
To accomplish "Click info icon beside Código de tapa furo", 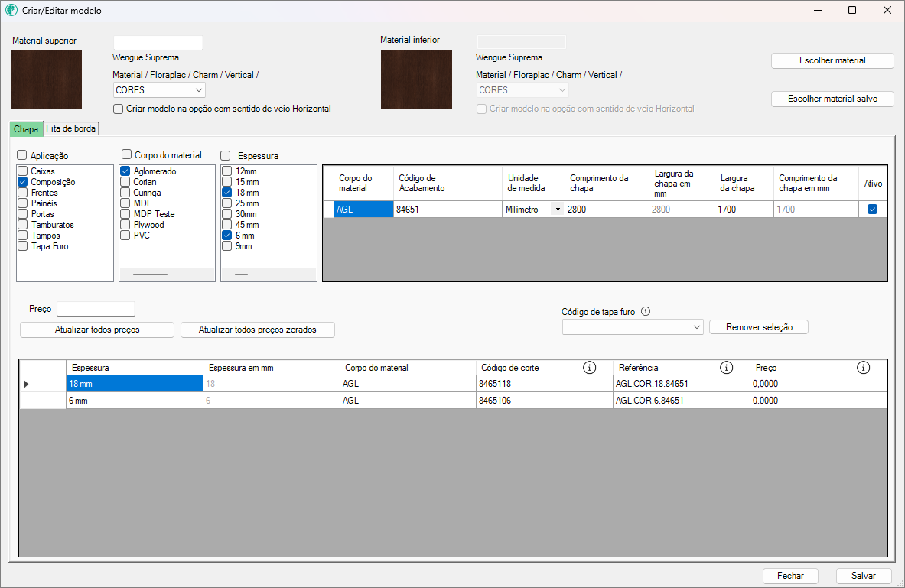I will [646, 311].
